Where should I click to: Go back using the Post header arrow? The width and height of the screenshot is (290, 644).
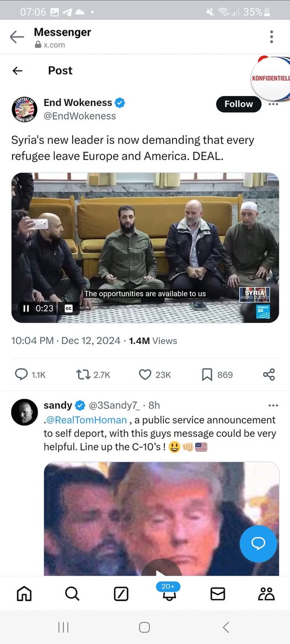17,71
